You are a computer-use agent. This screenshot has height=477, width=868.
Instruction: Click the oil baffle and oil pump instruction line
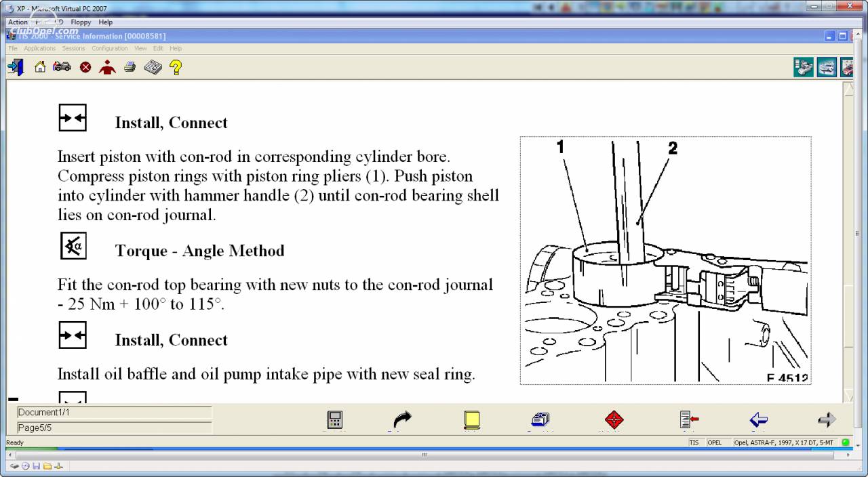[x=266, y=374]
